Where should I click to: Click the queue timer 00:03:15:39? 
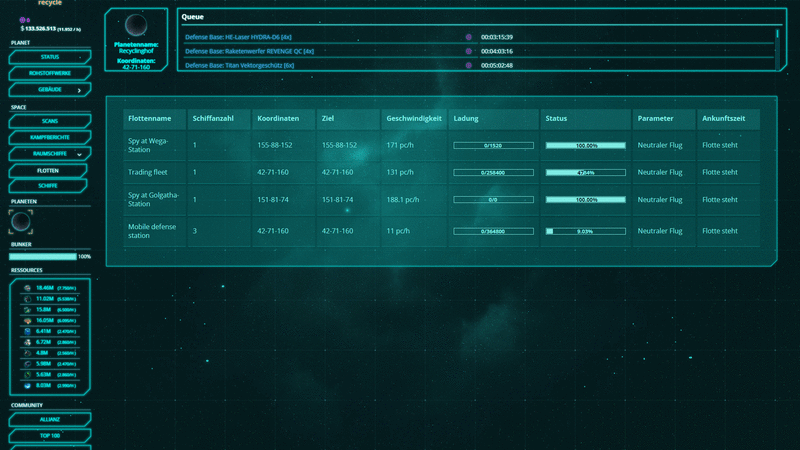coord(496,37)
